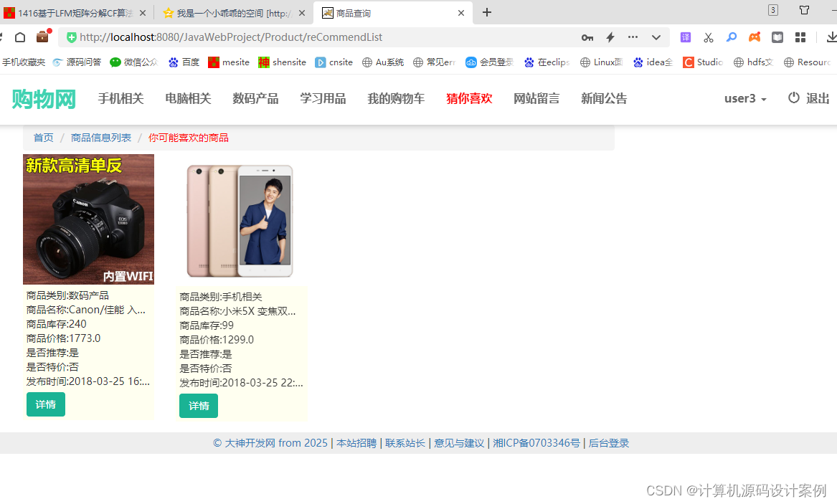Open the 微信公众 bookmark
The image size is (837, 504).
134,62
